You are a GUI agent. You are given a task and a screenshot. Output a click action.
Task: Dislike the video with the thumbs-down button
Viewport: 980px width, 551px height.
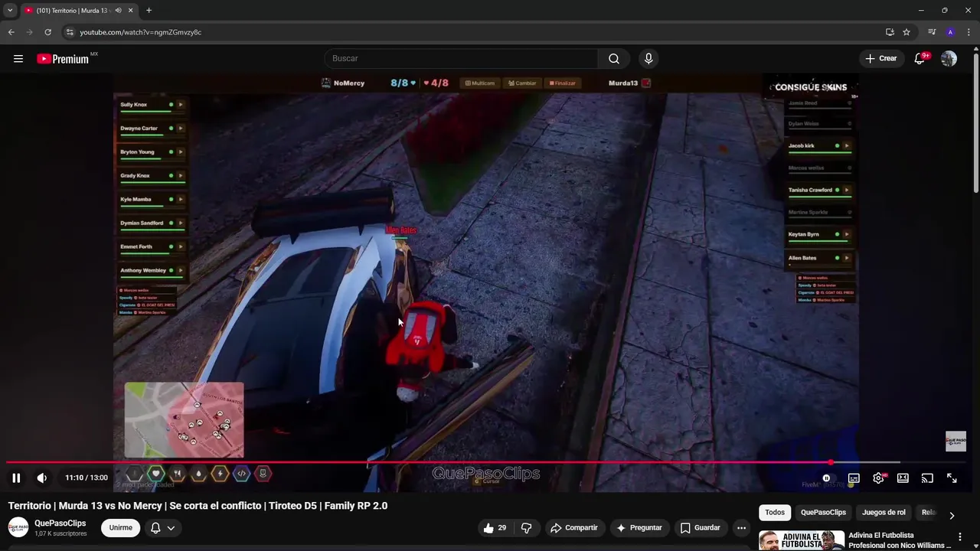[527, 527]
